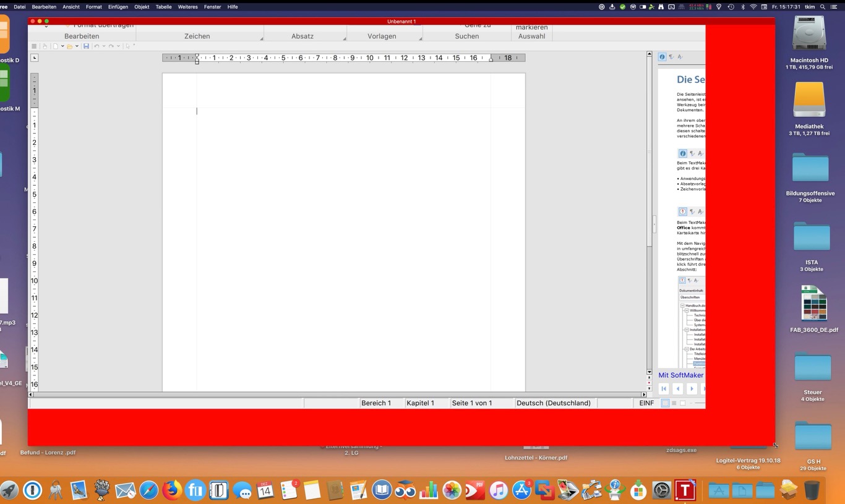Open paragraph styles icon in sidebar header
Viewport: 845px width, 504px height.
pyautogui.click(x=671, y=57)
